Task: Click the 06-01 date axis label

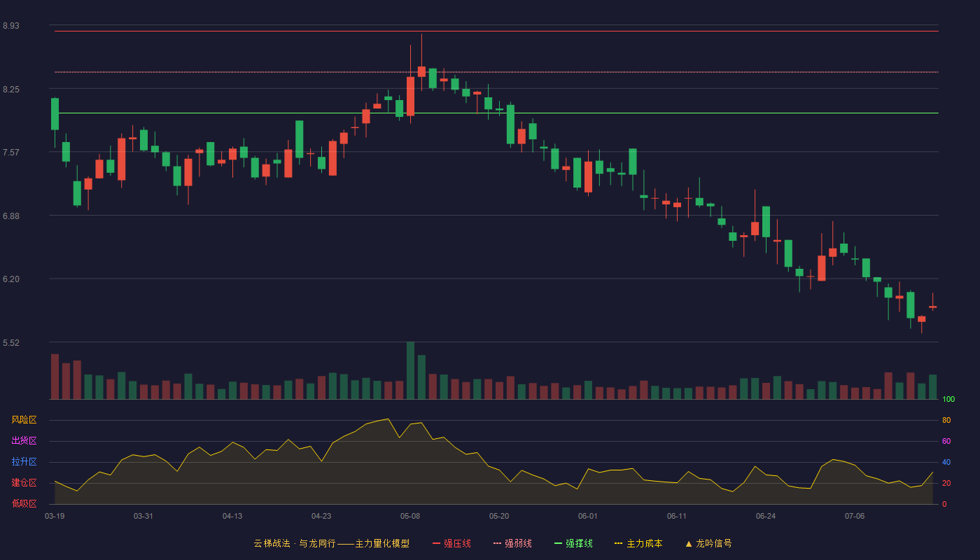Action: coord(588,516)
